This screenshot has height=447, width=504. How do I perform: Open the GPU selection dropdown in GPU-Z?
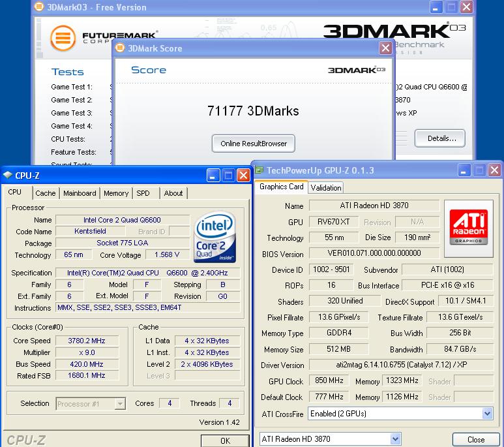tap(395, 439)
